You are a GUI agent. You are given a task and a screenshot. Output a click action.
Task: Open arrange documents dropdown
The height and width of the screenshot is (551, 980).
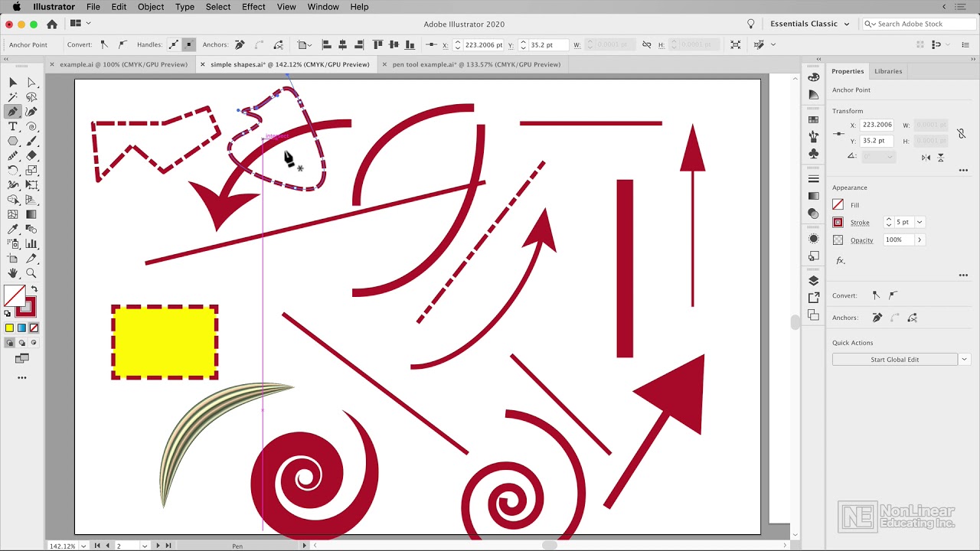click(x=80, y=24)
